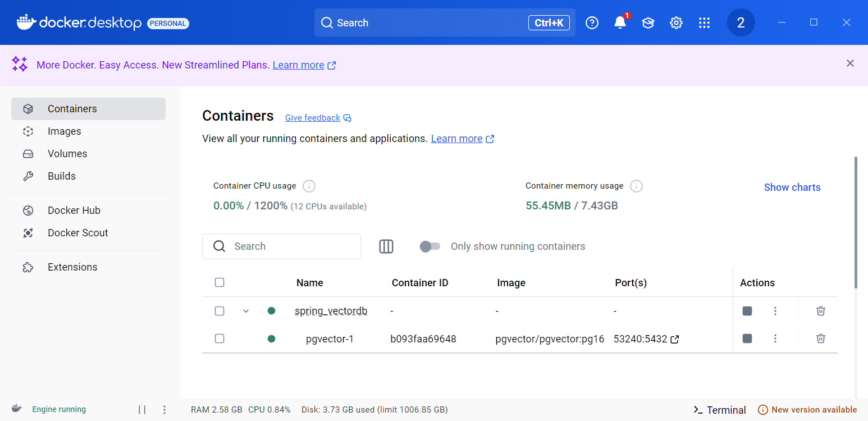Open Docker Hub in the sidebar

88,210
